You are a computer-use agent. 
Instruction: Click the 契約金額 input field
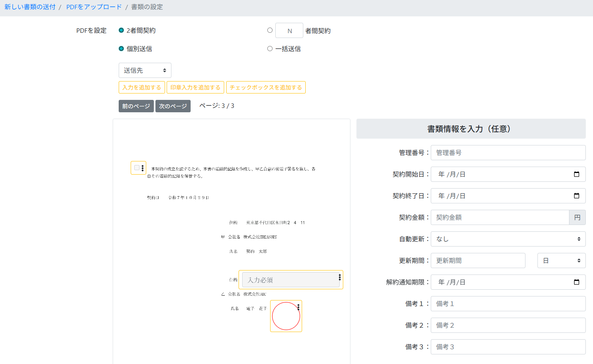point(500,217)
